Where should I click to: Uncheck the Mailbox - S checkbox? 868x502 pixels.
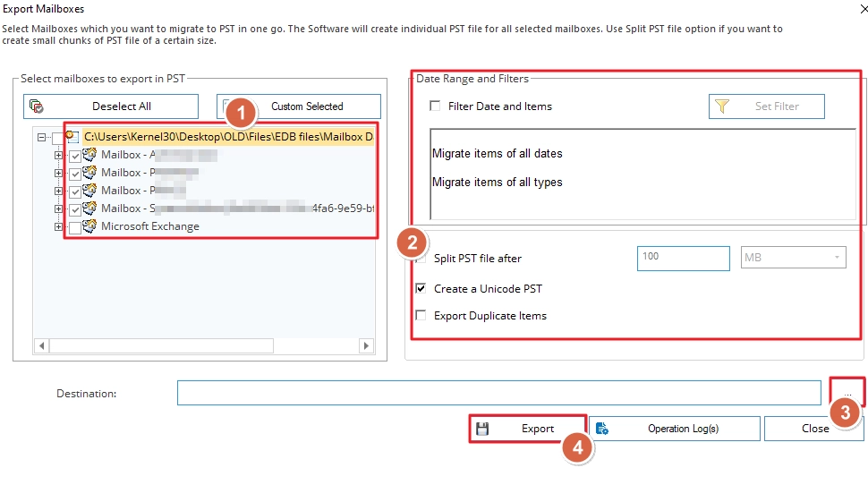coord(75,209)
